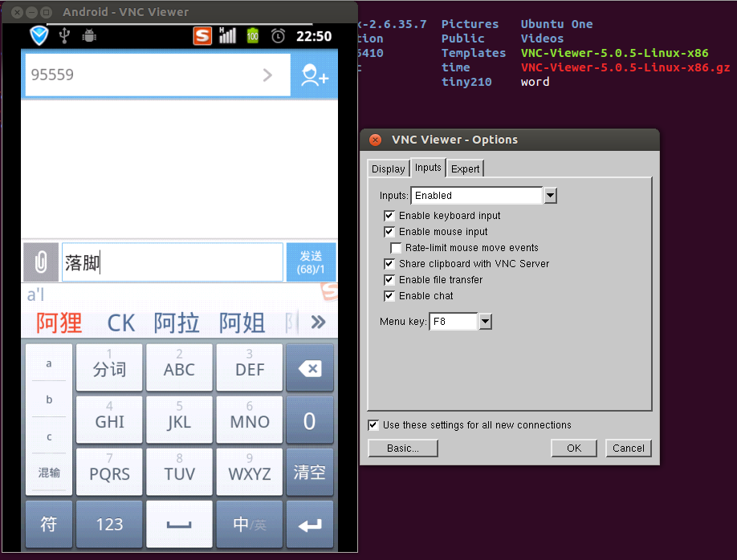Choose candidate 阿姐
The height and width of the screenshot is (560, 737).
click(242, 323)
